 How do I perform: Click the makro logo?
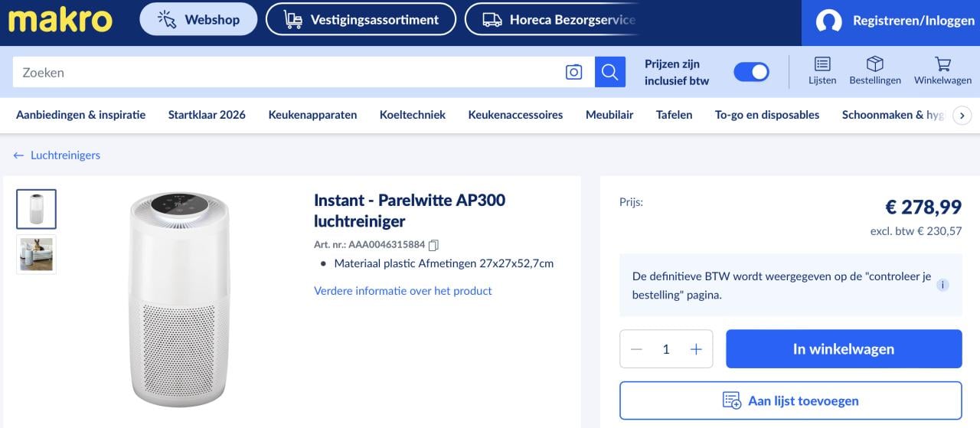60,21
